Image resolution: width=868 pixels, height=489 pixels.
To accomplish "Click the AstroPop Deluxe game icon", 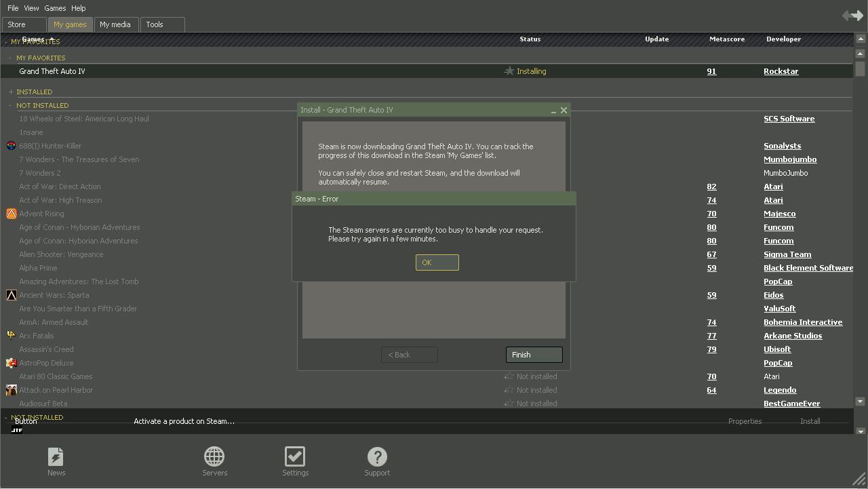I will pos(11,363).
